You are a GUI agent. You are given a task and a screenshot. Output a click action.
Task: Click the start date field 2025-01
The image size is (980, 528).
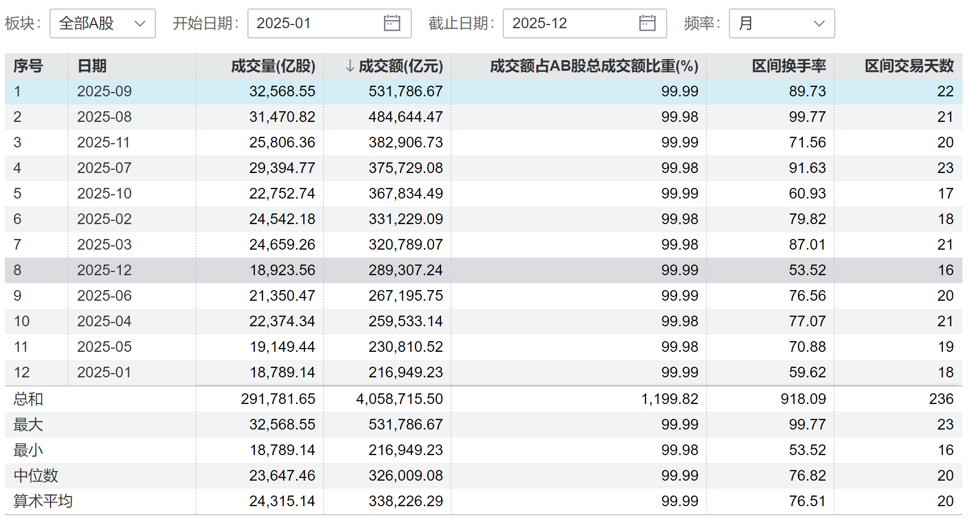(314, 23)
